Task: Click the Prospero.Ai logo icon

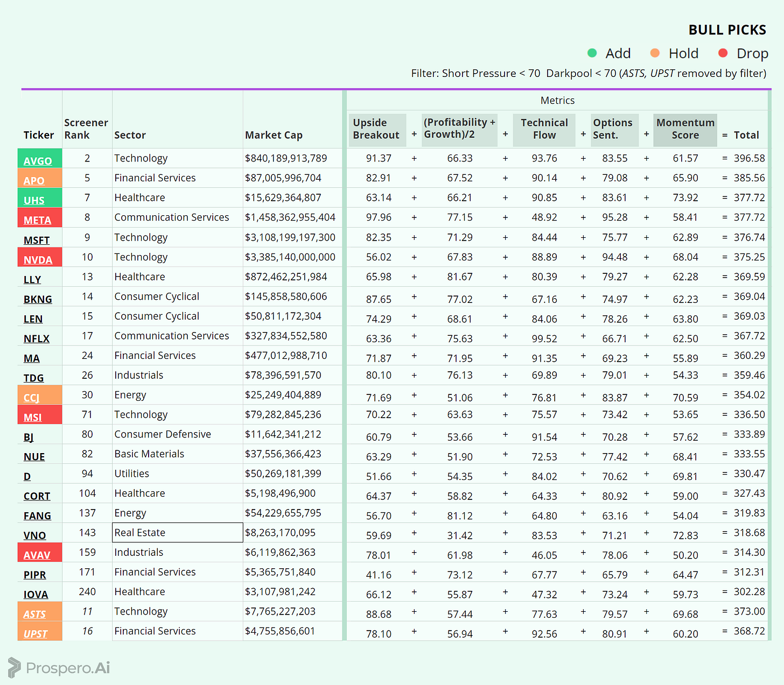Action: [x=14, y=668]
